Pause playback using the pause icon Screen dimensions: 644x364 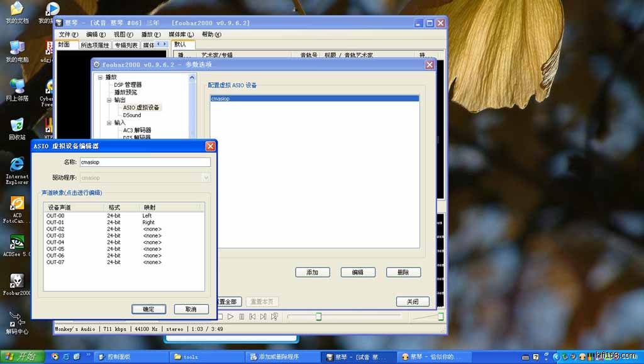[x=241, y=316]
